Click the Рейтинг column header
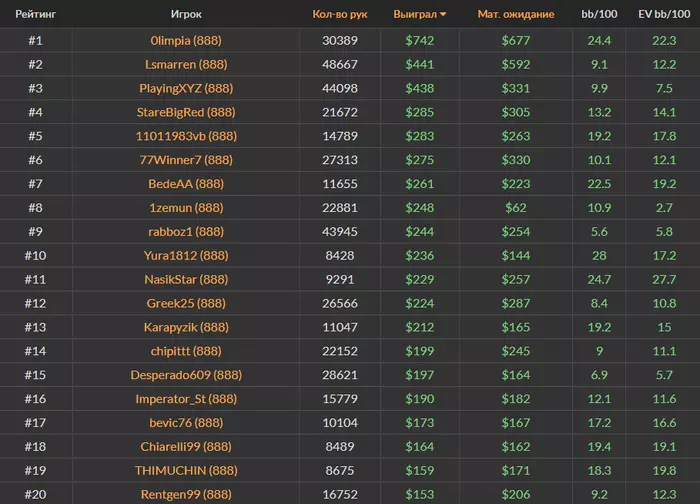This screenshot has height=504, width=700. pos(35,14)
